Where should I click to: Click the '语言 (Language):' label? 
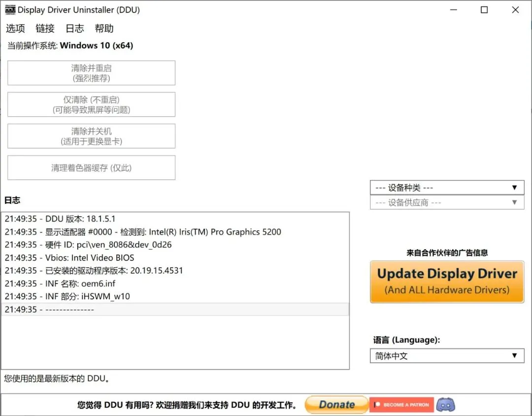(x=406, y=340)
